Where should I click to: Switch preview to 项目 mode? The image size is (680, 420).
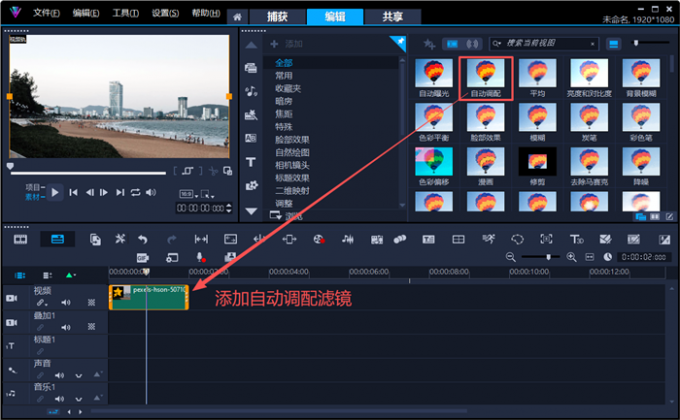(33, 187)
